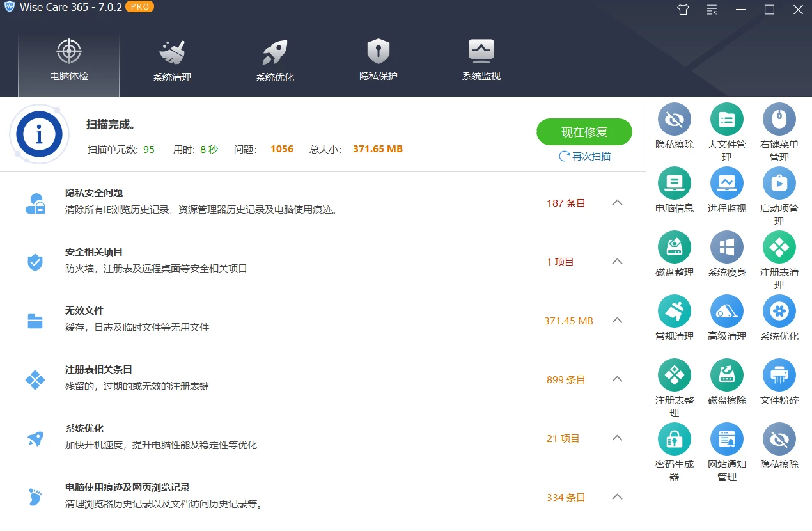Click the 安全相关项目 shield icon
This screenshot has width=812, height=531.
point(35,262)
